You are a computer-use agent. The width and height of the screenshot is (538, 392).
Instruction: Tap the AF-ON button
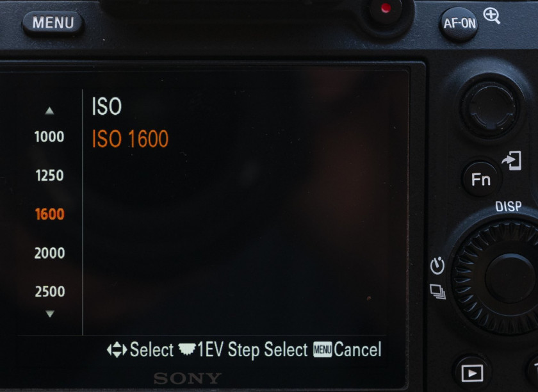(x=459, y=24)
